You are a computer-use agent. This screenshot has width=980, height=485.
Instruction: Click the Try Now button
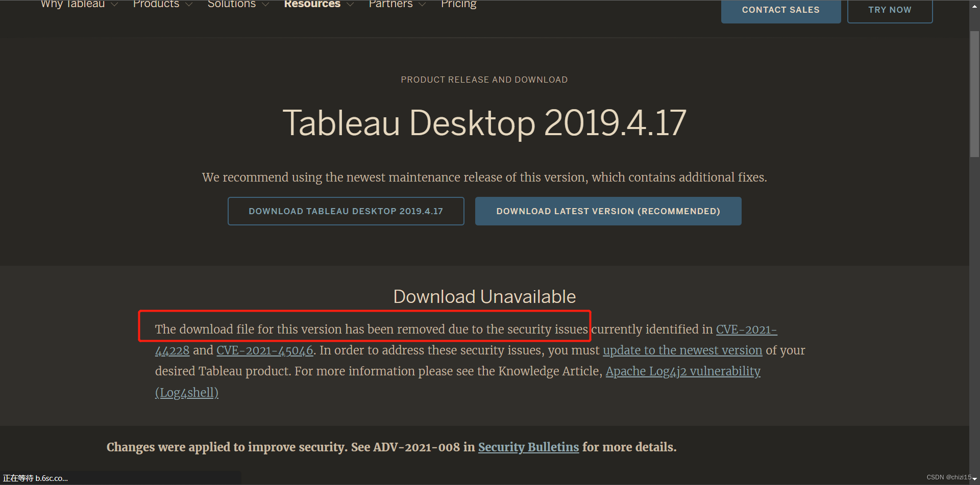pos(890,11)
